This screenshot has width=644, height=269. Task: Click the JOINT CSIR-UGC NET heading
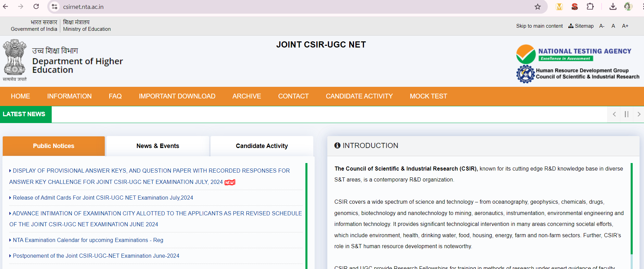321,45
